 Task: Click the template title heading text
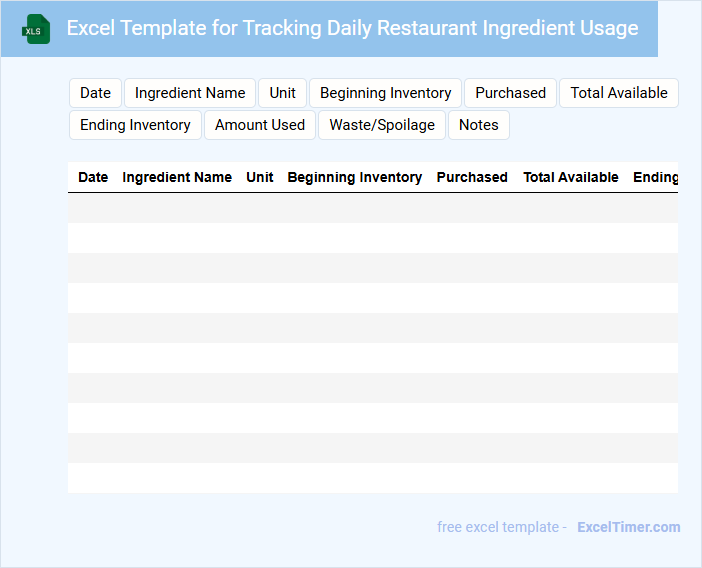(x=352, y=28)
